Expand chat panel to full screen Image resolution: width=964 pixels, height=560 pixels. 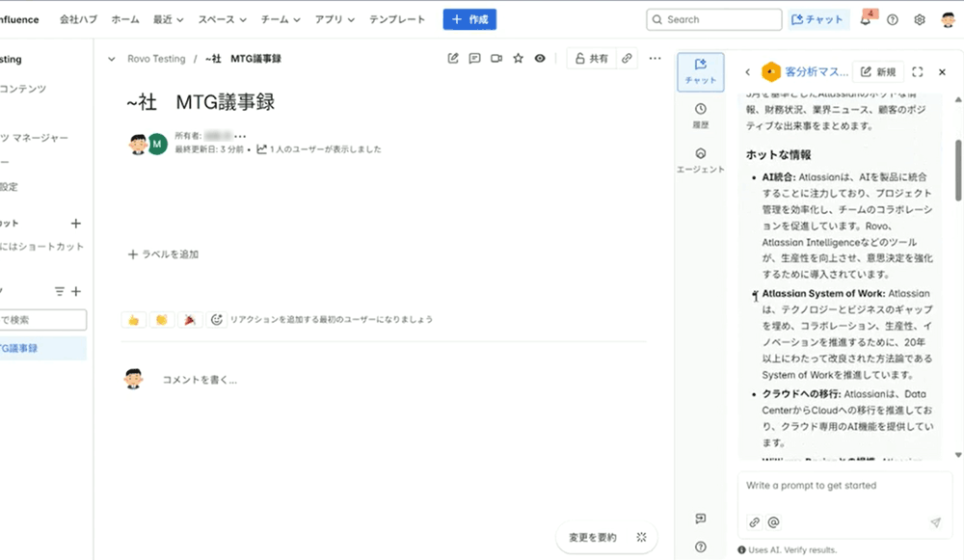918,72
